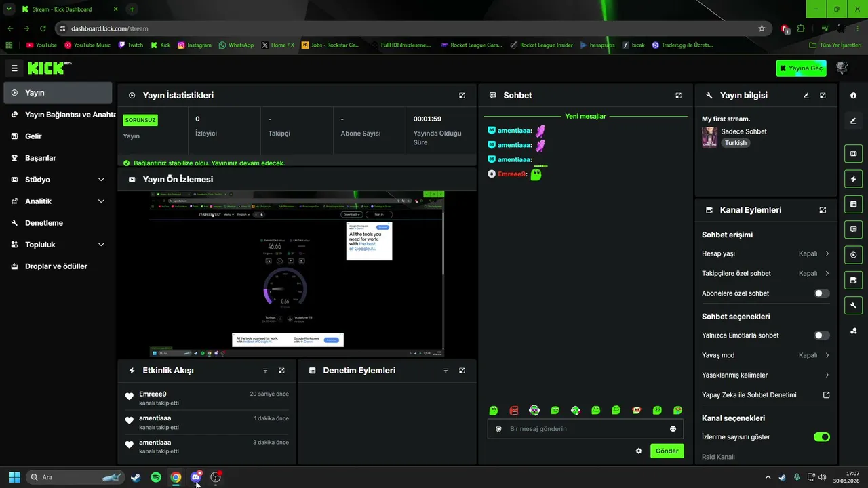Image resolution: width=868 pixels, height=488 pixels.
Task: Expand the Kanal Eylemleri panel to fullscreen
Action: (823, 210)
